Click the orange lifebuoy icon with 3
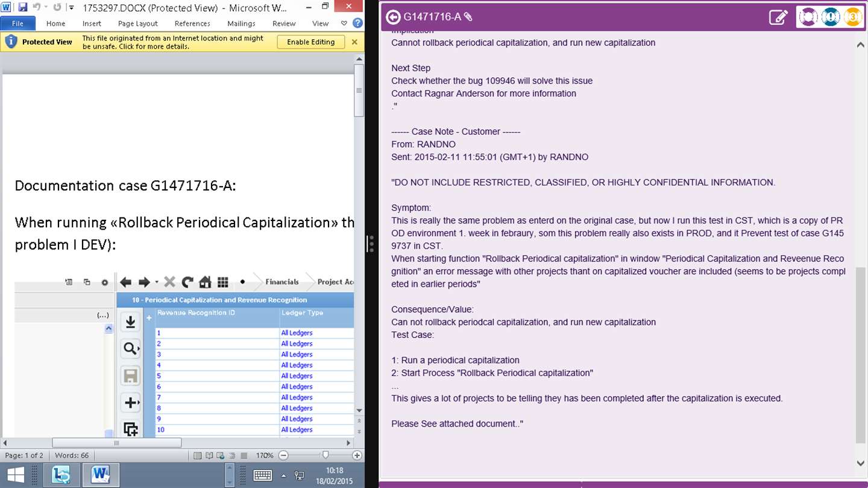Image resolution: width=868 pixels, height=488 pixels. (x=852, y=17)
